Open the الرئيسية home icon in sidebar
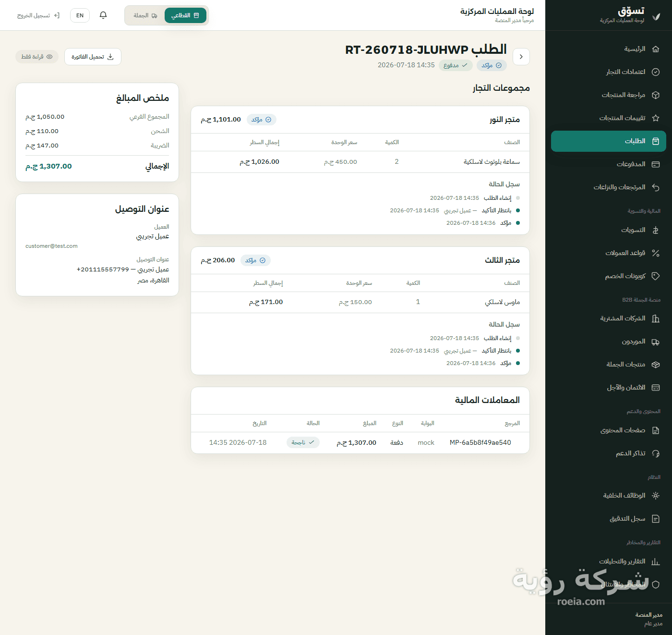This screenshot has width=672, height=635. [x=656, y=49]
